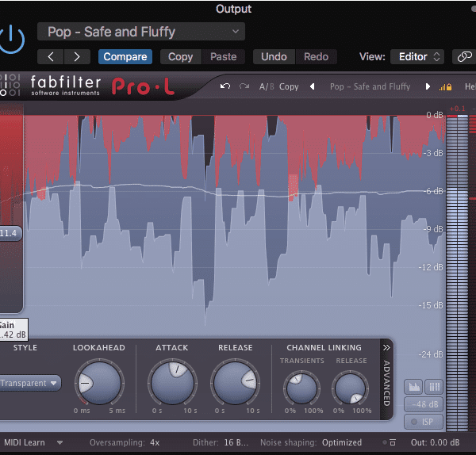
Task: Click the link chain icon
Action: [x=464, y=57]
